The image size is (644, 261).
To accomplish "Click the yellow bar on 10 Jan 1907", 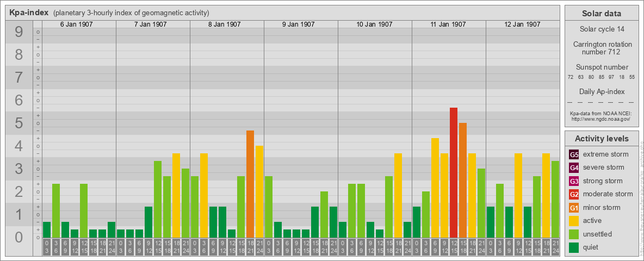I will [398, 195].
